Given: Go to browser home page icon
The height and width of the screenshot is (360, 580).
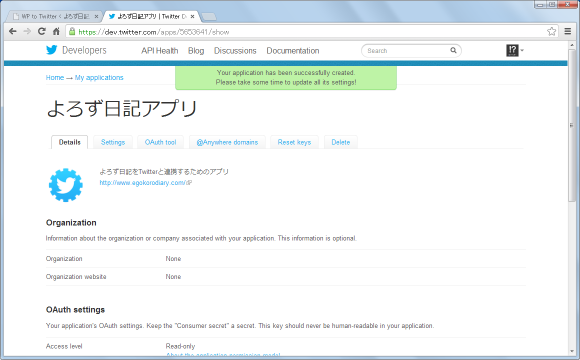Looking at the screenshot, I should point(56,31).
